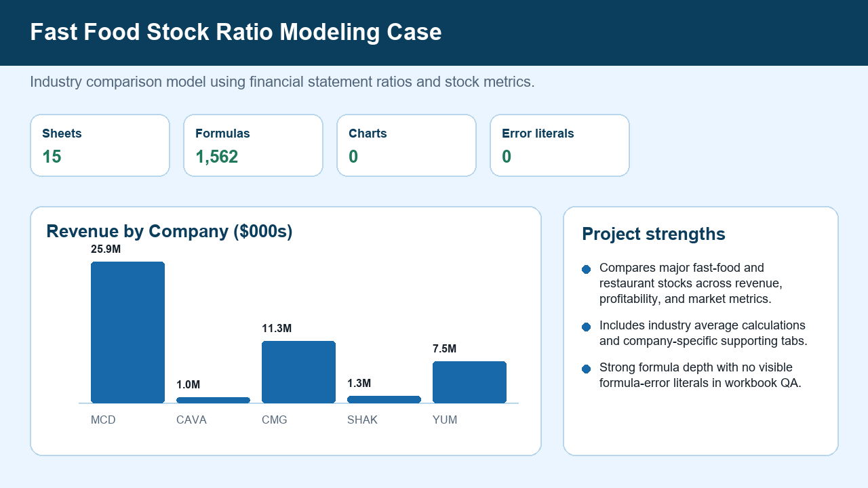Click the 25.9M data label
Viewport: 868px width, 488px height.
pos(106,249)
